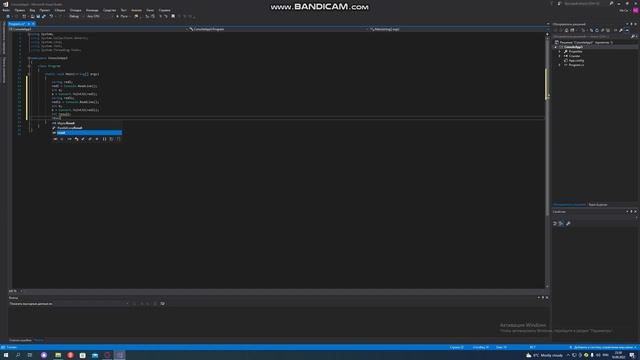Screen dimensions: 640x360
Task: Open the Средства menu
Action: pyautogui.click(x=109, y=10)
